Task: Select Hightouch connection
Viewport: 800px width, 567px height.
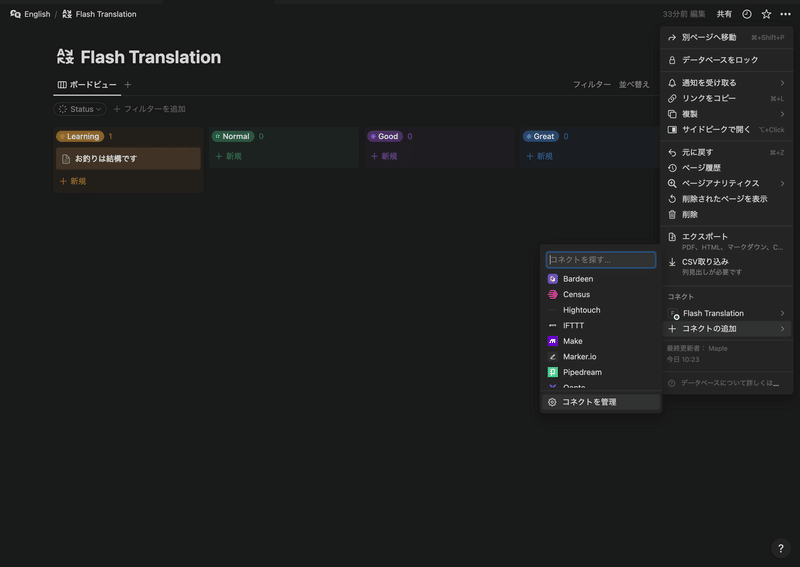Action: click(x=601, y=310)
